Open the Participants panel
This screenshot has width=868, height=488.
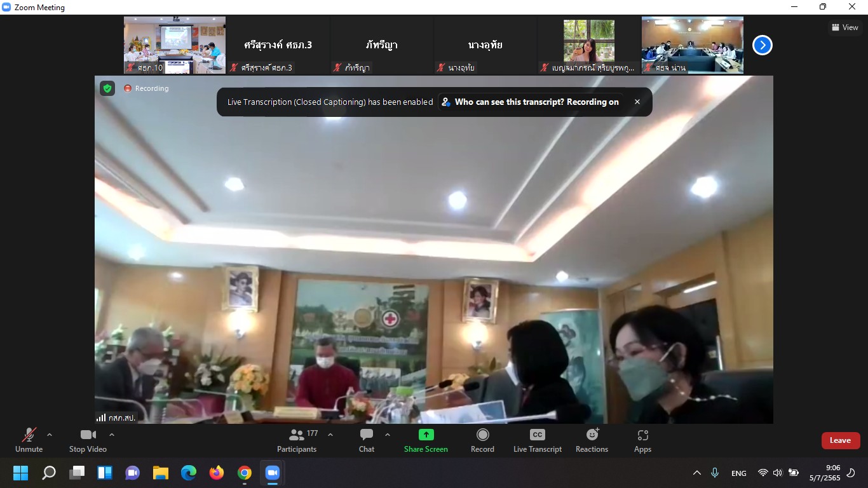pyautogui.click(x=296, y=440)
